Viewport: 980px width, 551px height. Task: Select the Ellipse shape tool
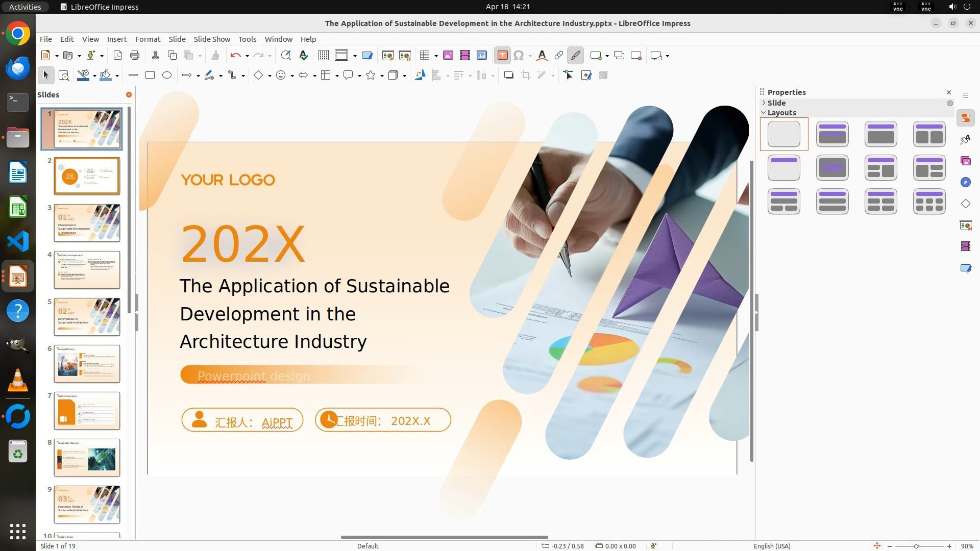(x=167, y=76)
